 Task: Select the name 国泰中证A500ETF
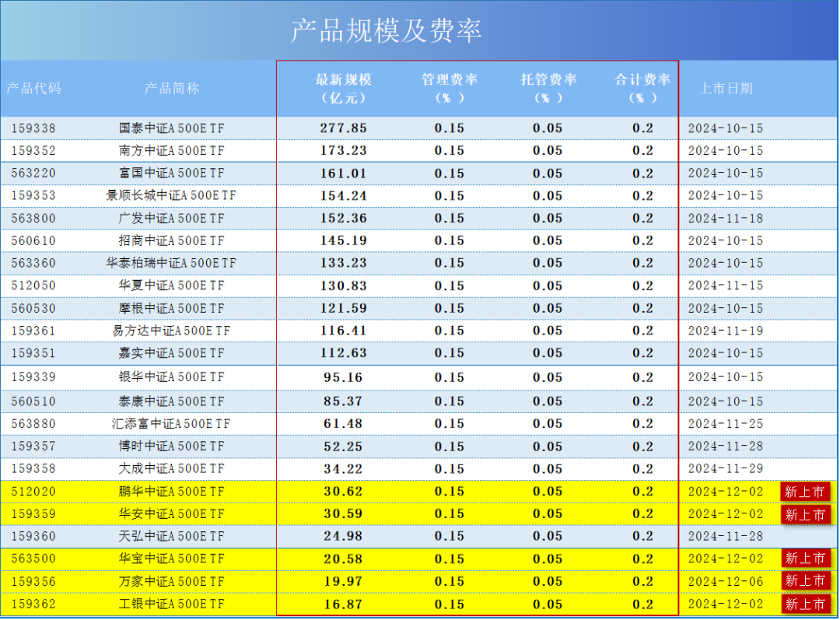[172, 128]
